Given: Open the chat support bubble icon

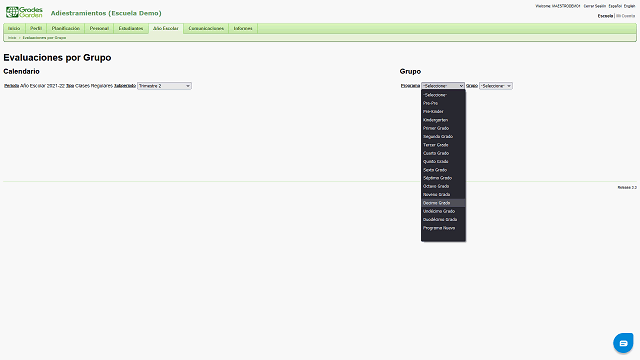Looking at the screenshot, I should 623,343.
